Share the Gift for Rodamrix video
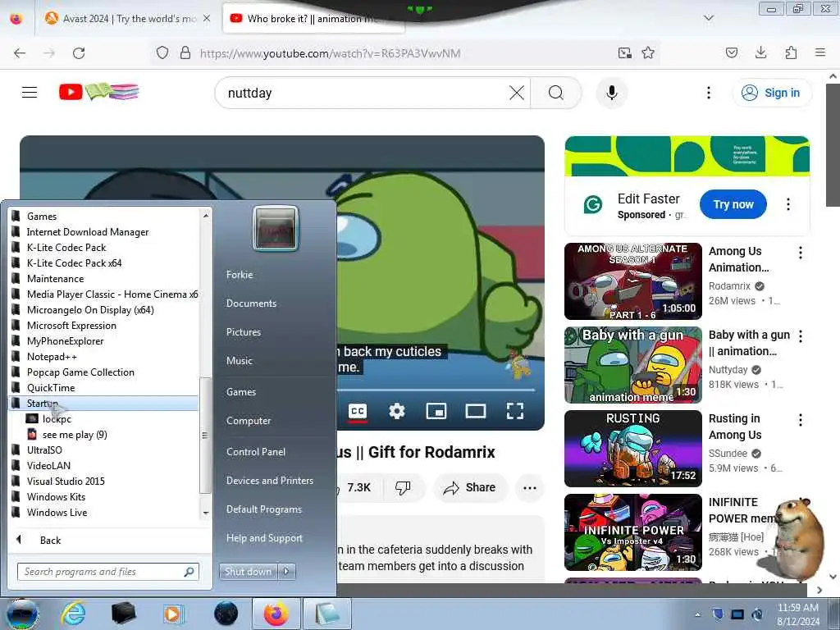This screenshot has width=840, height=630. pyautogui.click(x=469, y=487)
